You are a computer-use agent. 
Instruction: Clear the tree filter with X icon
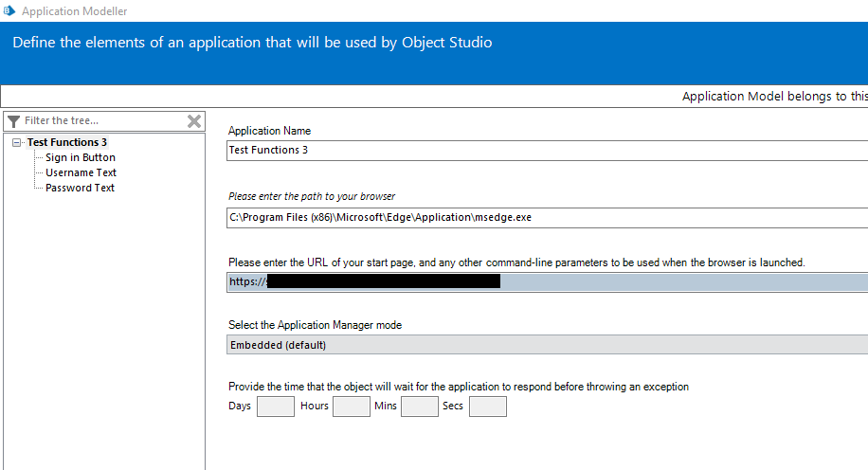[194, 121]
